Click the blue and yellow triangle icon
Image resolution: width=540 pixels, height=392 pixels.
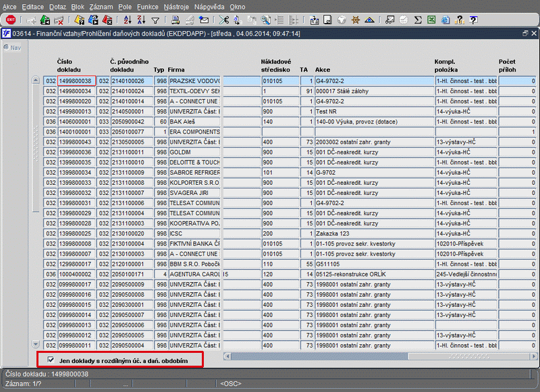tap(369, 20)
